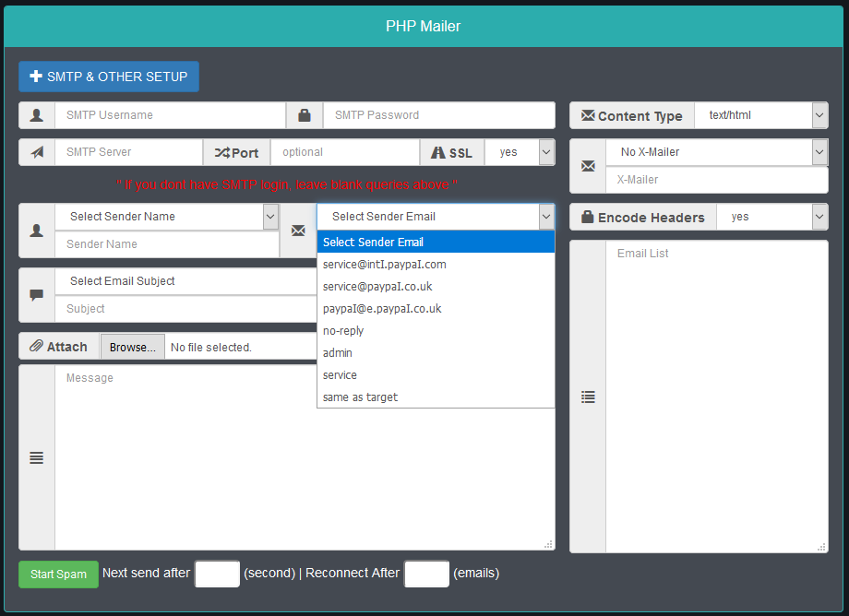Click the shuffle icon next to Port

tap(222, 153)
